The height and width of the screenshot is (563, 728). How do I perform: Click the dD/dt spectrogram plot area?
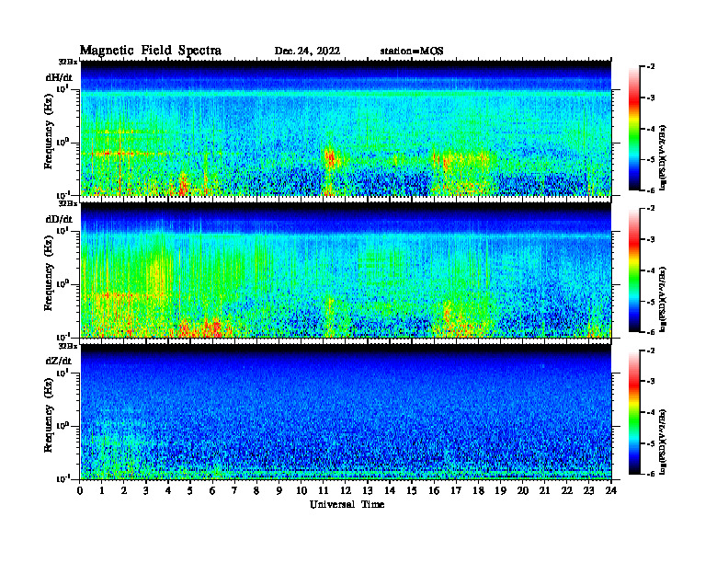coord(346,270)
